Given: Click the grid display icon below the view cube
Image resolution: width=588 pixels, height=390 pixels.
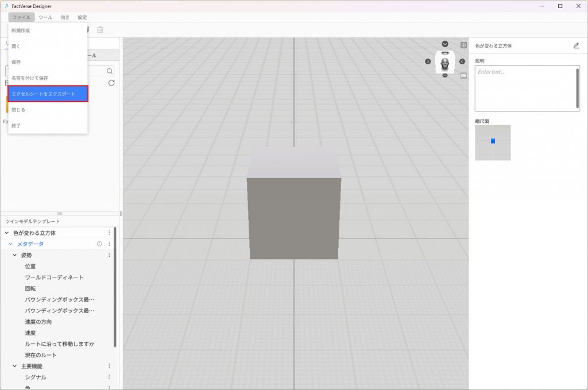Looking at the screenshot, I should 463,75.
